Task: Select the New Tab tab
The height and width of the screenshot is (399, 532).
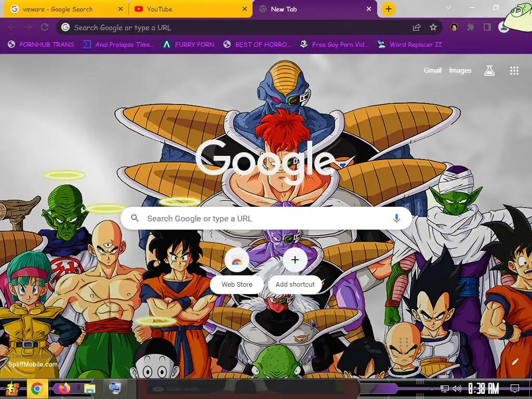Action: tap(314, 9)
